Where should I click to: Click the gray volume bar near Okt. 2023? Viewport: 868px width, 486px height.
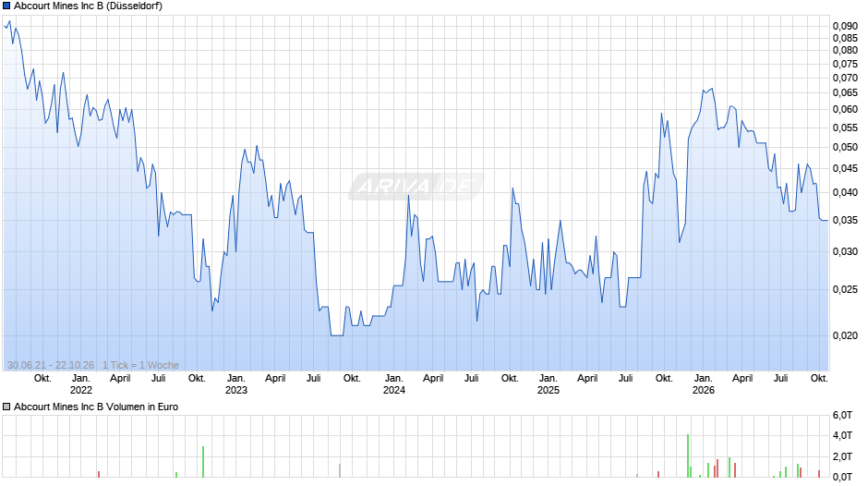pos(340,470)
